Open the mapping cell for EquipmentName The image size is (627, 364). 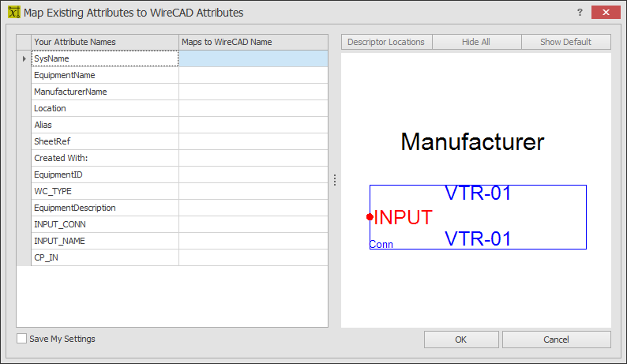pyautogui.click(x=253, y=75)
